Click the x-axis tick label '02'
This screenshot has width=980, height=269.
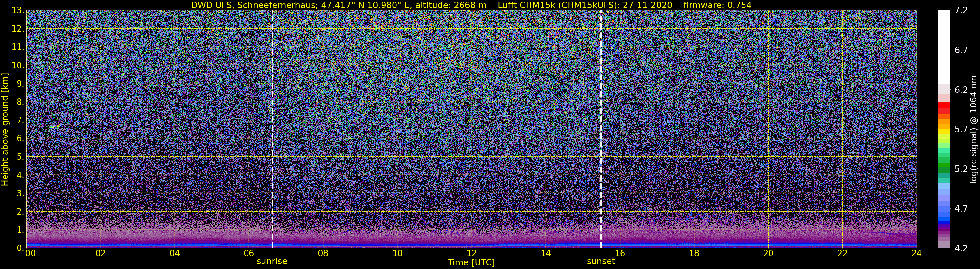[101, 253]
